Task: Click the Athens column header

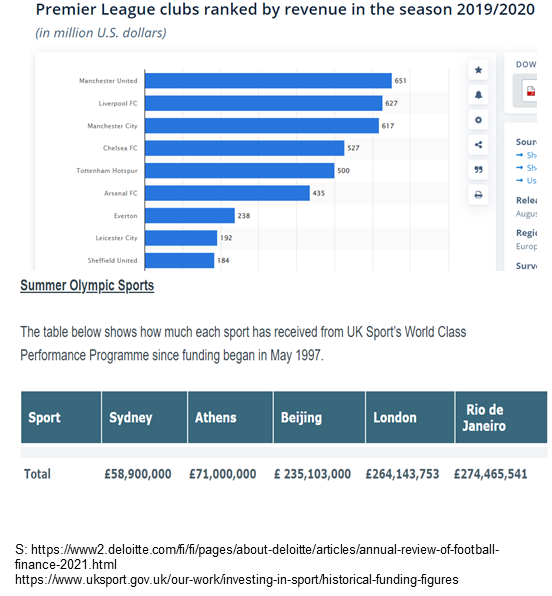Action: 230,417
